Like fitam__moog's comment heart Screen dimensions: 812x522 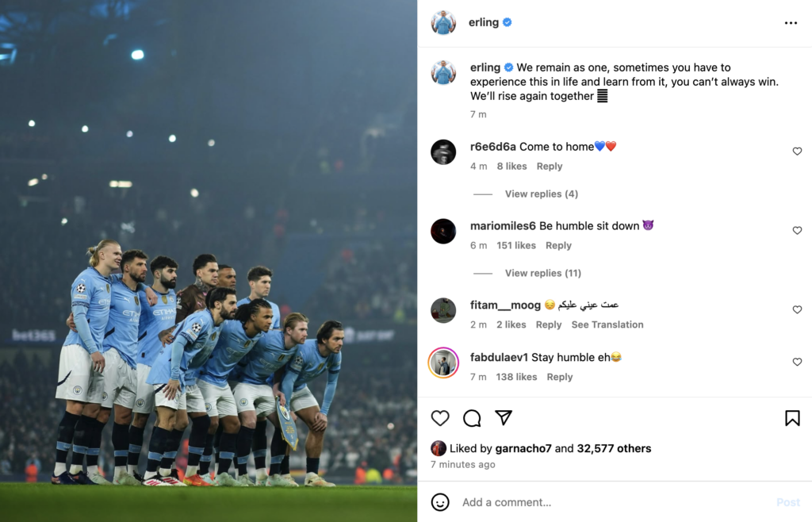coord(797,309)
